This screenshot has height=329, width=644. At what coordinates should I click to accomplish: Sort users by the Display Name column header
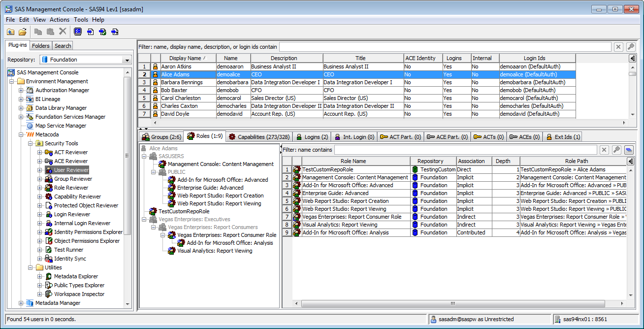click(188, 58)
